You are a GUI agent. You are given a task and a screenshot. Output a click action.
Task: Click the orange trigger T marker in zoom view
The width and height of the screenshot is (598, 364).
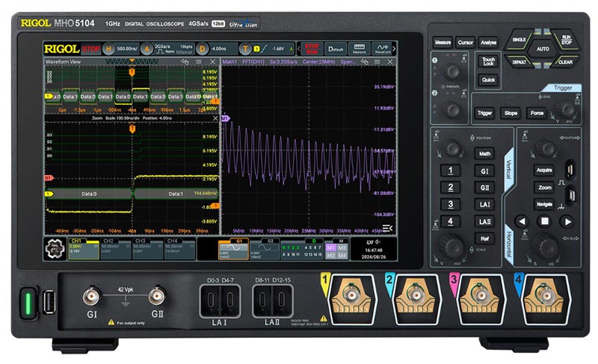(x=132, y=129)
